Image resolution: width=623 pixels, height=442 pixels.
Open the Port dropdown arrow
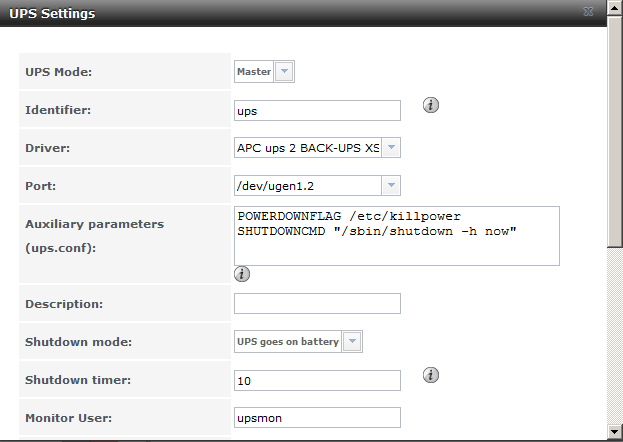pos(391,186)
